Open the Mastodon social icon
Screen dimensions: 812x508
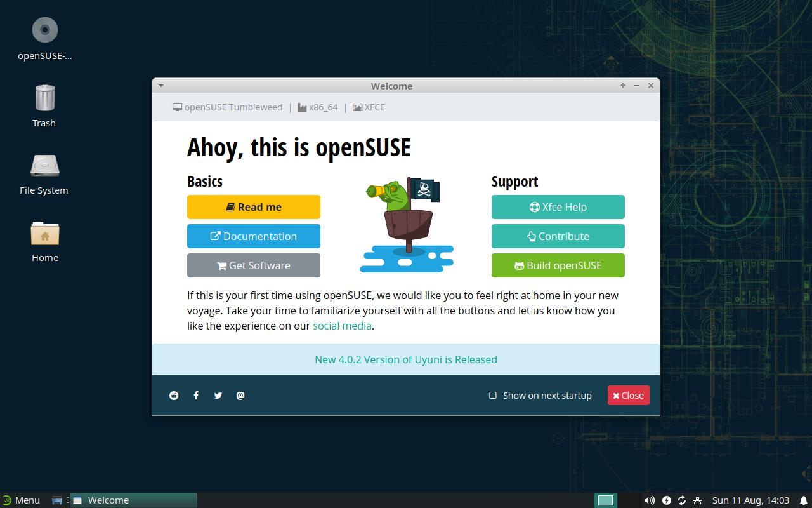point(240,396)
